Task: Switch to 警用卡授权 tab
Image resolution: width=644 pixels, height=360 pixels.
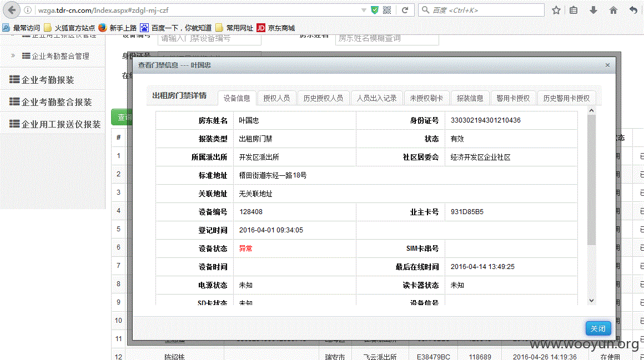Action: click(513, 98)
